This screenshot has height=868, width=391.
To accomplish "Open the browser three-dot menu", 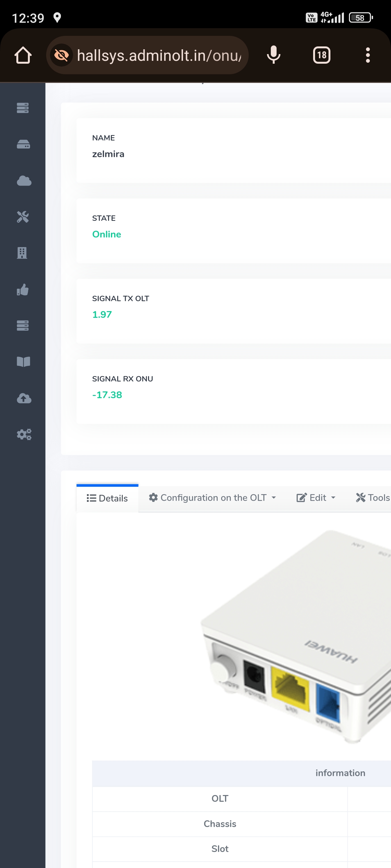I will [x=367, y=55].
